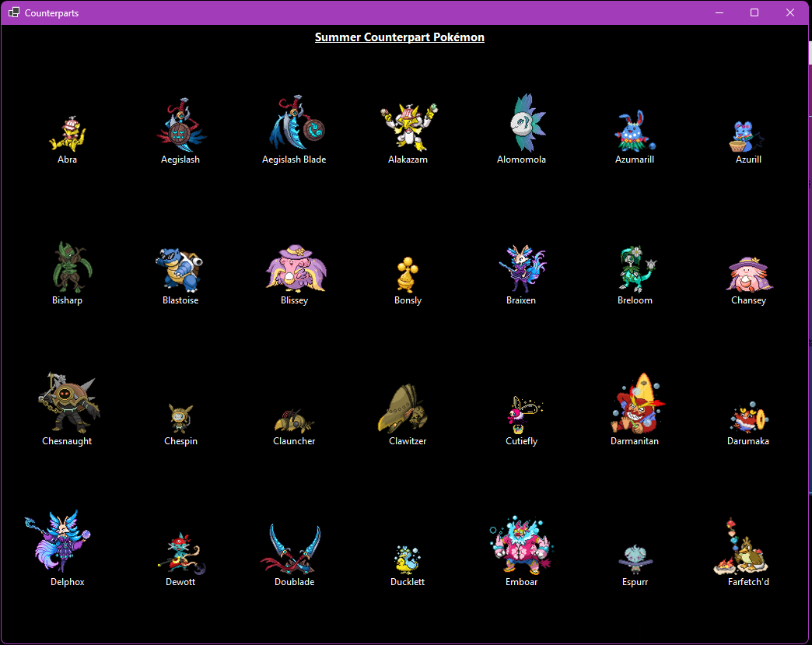Select the Bisharp sprite
The width and height of the screenshot is (812, 645).
point(72,268)
